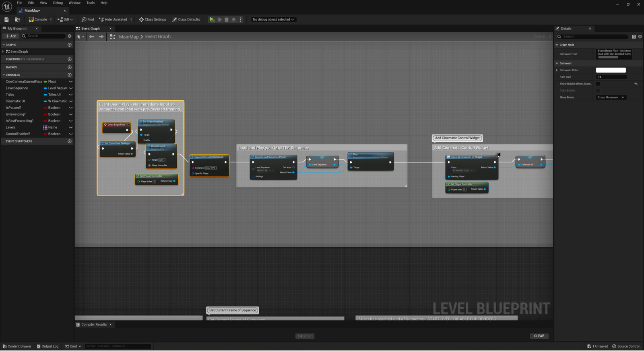This screenshot has width=644, height=352.
Task: Open Hide Unrelated options three-dot menu
Action: (x=131, y=19)
